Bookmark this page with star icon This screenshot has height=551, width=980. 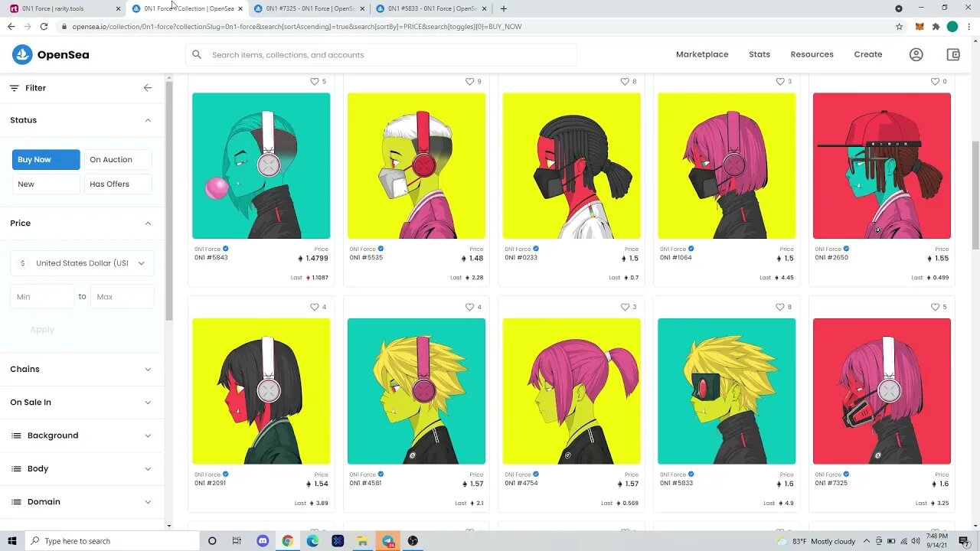pyautogui.click(x=899, y=26)
